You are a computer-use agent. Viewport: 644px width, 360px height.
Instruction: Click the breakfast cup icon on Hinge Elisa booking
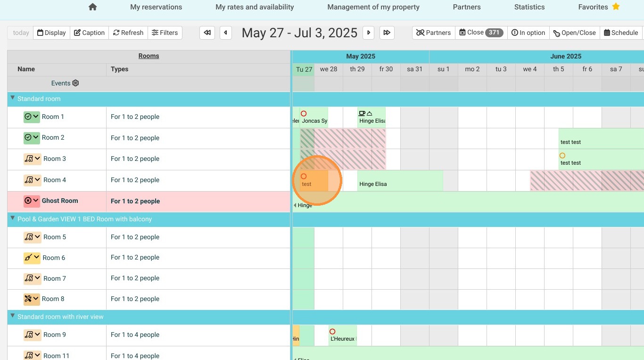point(362,113)
